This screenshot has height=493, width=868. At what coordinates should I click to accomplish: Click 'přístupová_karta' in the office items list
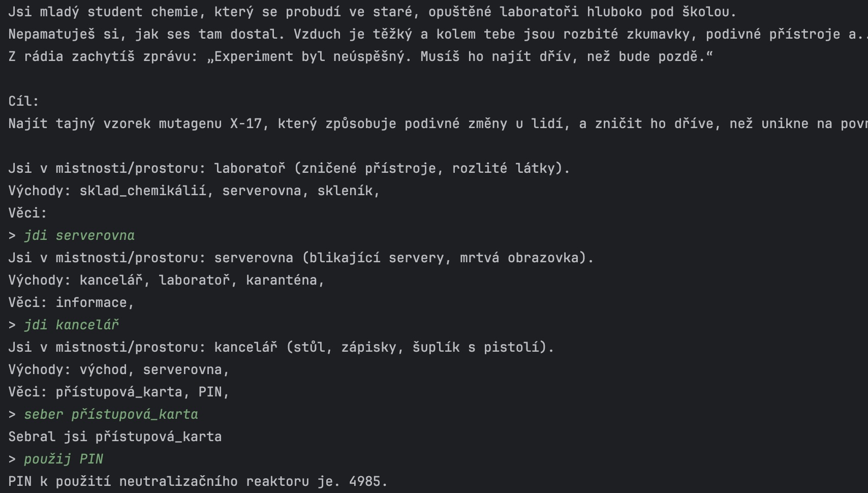(118, 392)
